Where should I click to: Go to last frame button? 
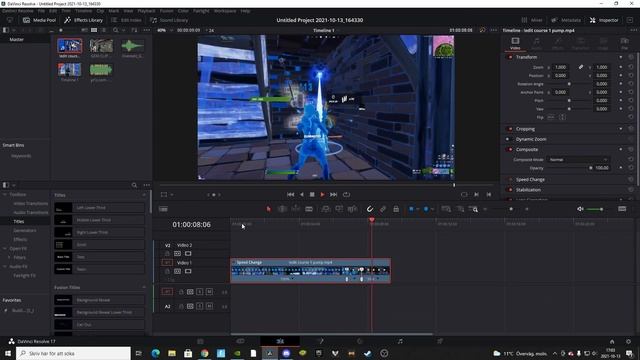tap(333, 195)
